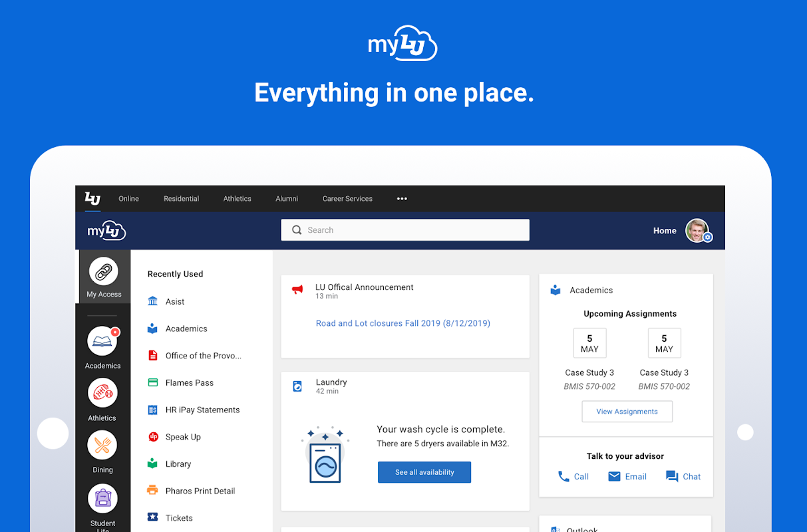Go to Home in header
Image resolution: width=807 pixels, height=532 pixels.
[665, 231]
